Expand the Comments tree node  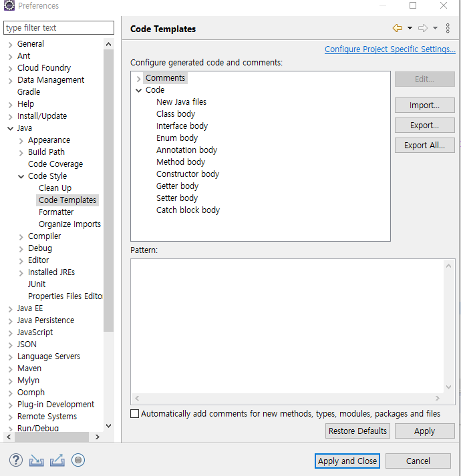(138, 79)
